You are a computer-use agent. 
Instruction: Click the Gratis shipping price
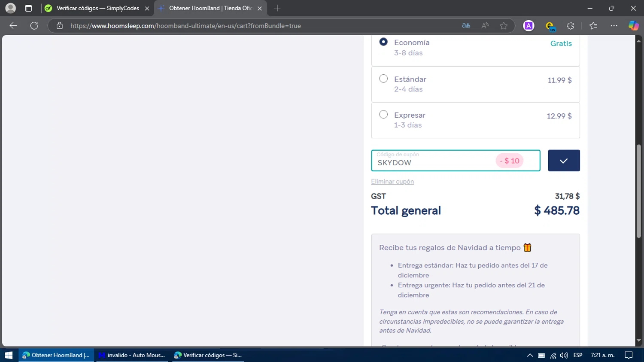(561, 43)
